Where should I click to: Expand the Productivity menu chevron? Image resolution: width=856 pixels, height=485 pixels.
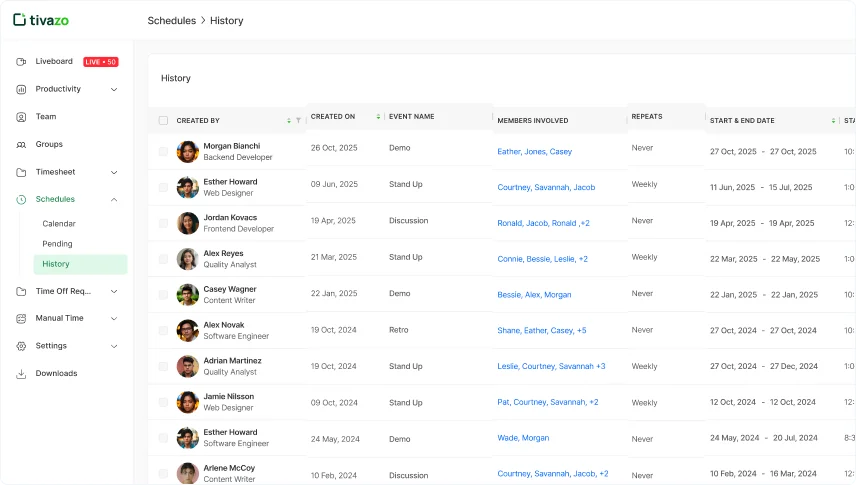(114, 90)
